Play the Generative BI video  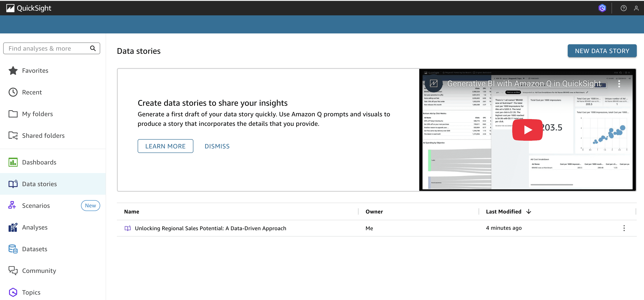[527, 130]
